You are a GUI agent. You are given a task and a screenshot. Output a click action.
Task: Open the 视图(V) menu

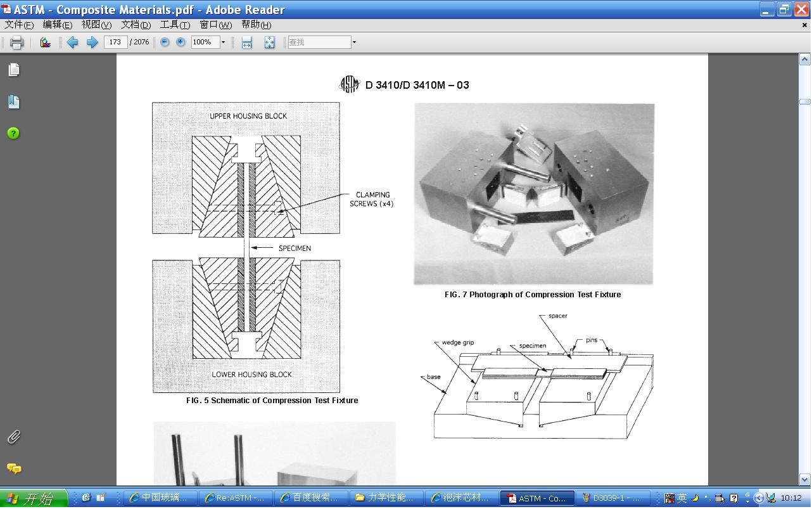click(96, 25)
